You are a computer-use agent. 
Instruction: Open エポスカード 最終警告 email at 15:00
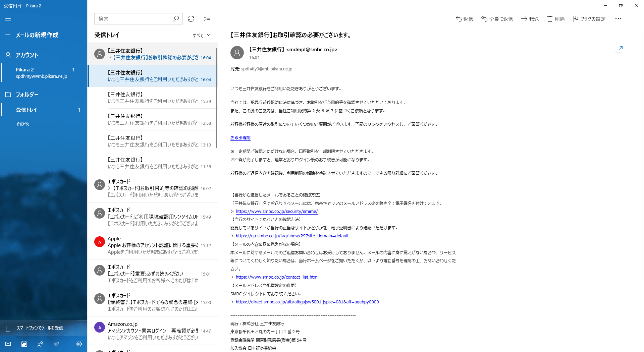[x=153, y=302]
